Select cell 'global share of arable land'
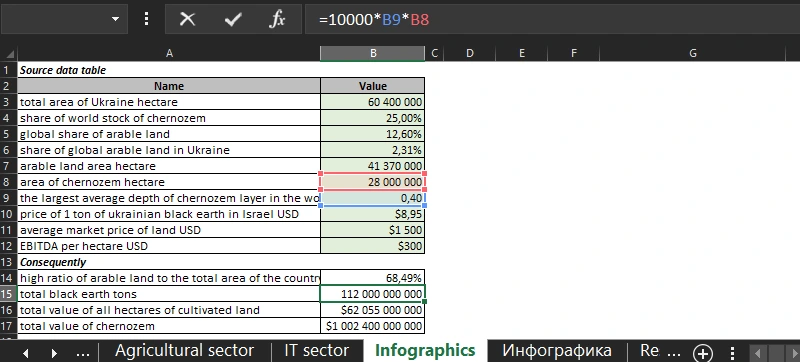800x362 pixels. tap(169, 134)
